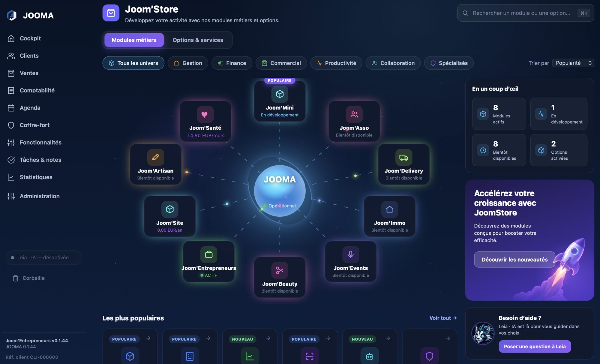The width and height of the screenshot is (600, 364).
Task: Click the Joom'Santé 14,90 EUR/mois price
Action: point(205,136)
